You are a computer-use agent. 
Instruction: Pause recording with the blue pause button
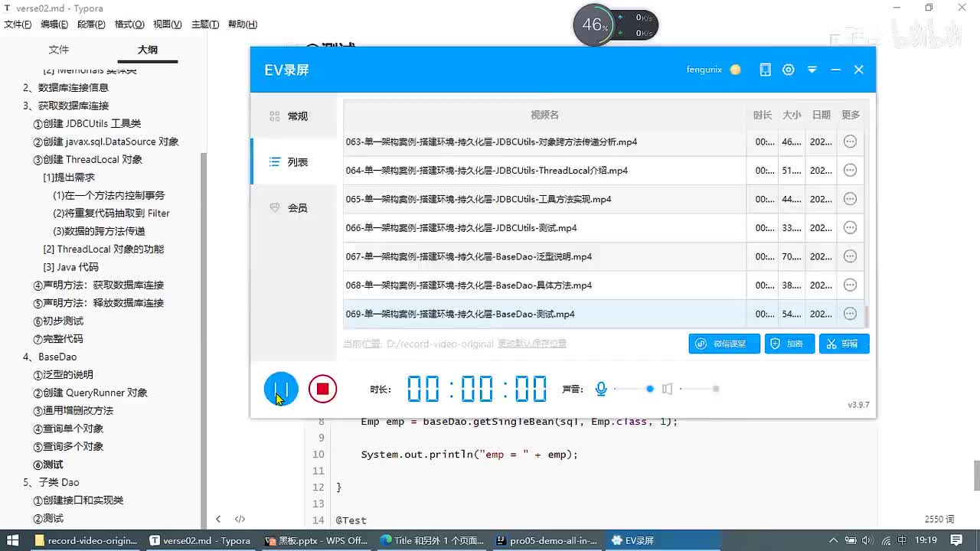coord(281,389)
